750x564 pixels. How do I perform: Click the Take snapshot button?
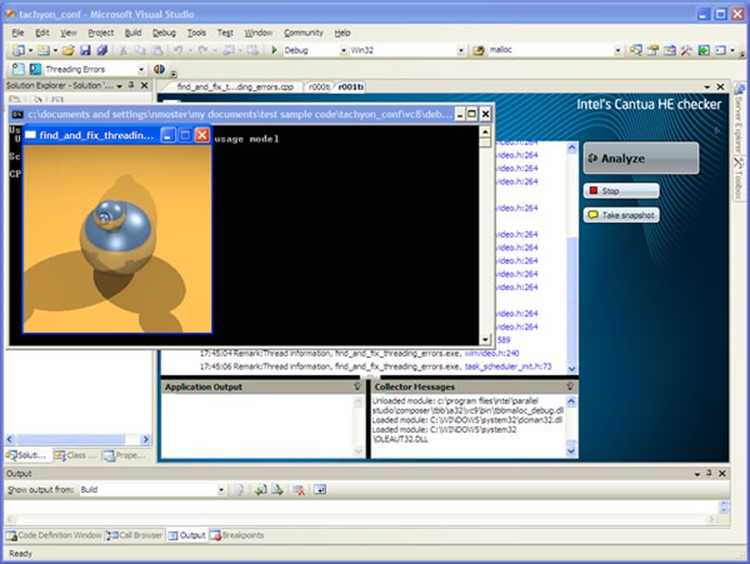621,215
